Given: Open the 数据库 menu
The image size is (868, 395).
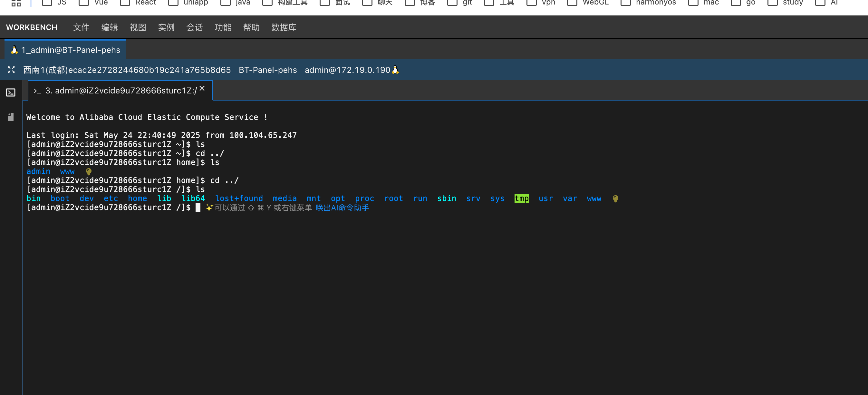Looking at the screenshot, I should pyautogui.click(x=284, y=27).
